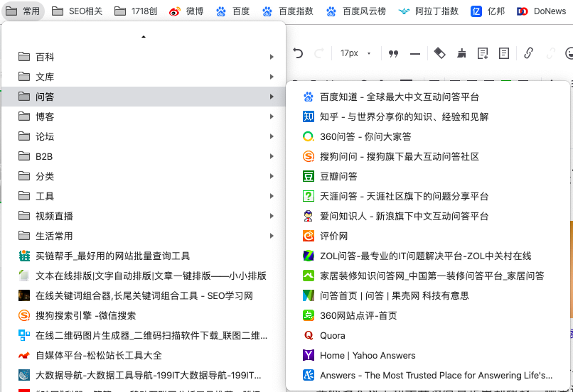Expand the 工具 folder submenu
The height and width of the screenshot is (392, 573).
(x=144, y=196)
